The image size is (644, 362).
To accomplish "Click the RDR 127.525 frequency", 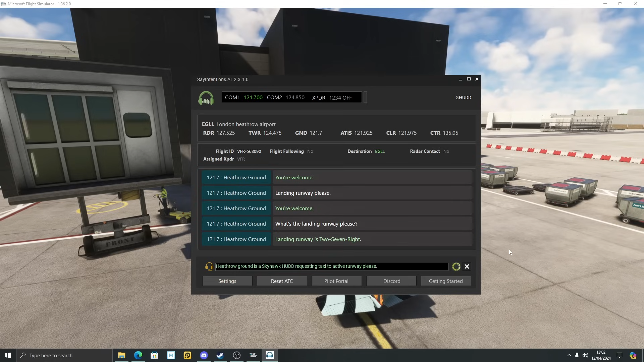I will click(x=219, y=133).
